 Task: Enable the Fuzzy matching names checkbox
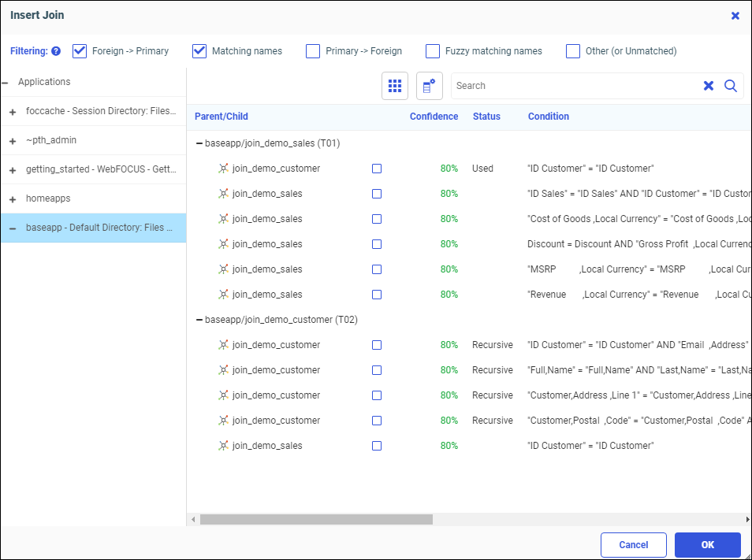click(x=433, y=51)
